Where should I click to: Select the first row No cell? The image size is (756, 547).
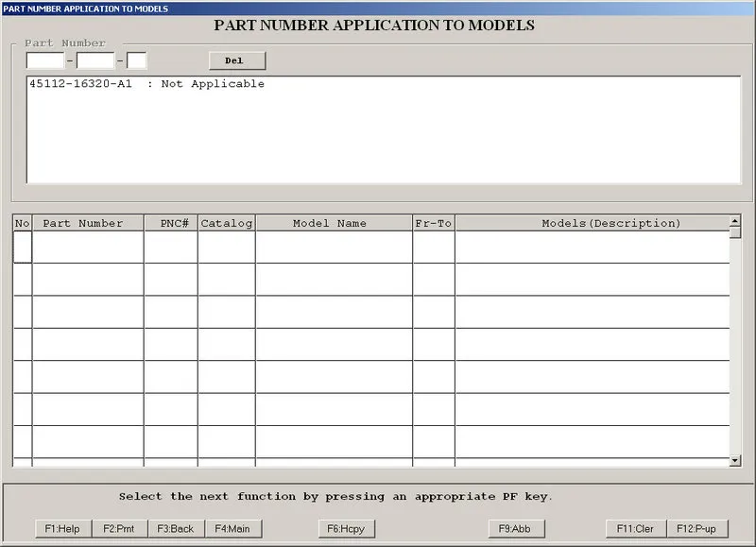23,247
